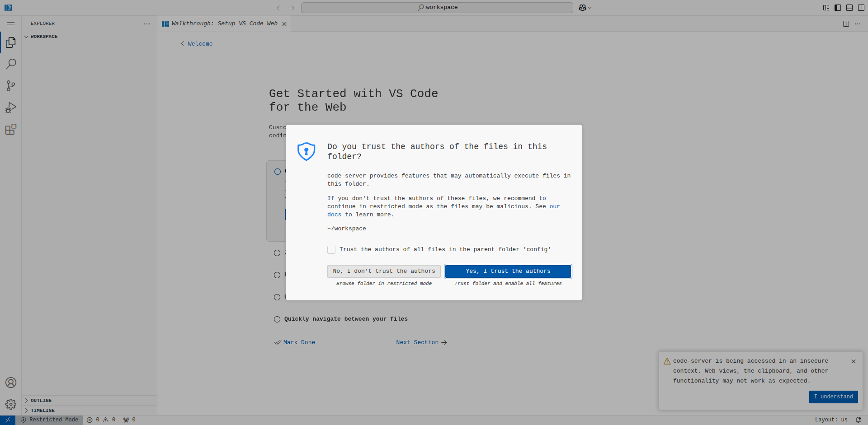Toggle the secondary side bar icon
Image resolution: width=868 pixels, height=425 pixels.
[861, 8]
